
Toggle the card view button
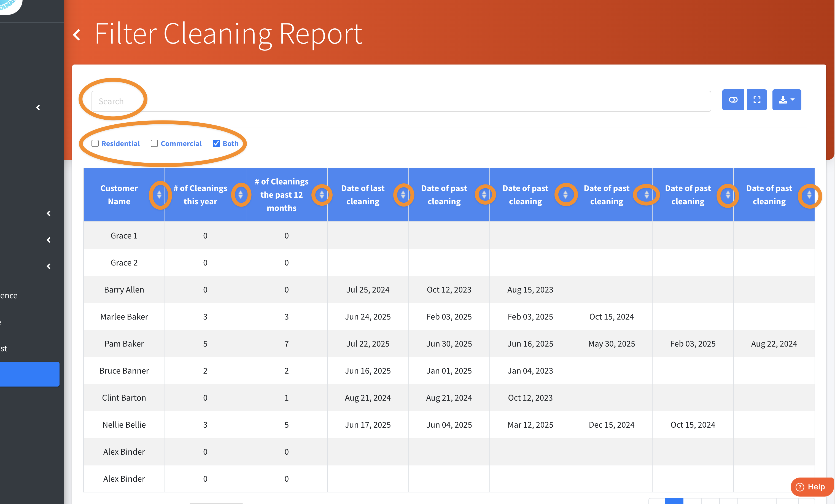point(733,100)
